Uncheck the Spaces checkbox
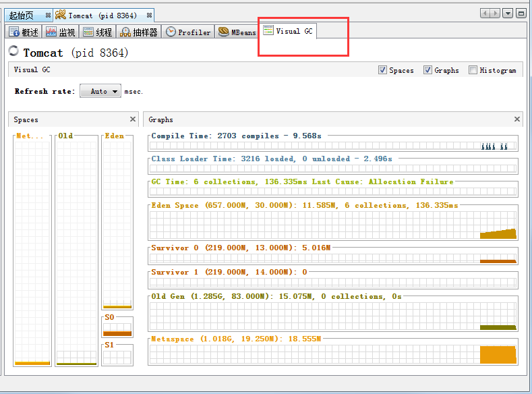This screenshot has height=394, width=532. pyautogui.click(x=382, y=70)
